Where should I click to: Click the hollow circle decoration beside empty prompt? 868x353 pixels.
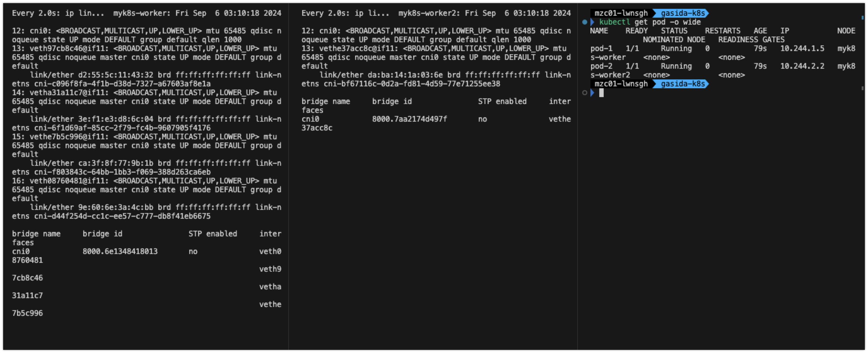(585, 93)
